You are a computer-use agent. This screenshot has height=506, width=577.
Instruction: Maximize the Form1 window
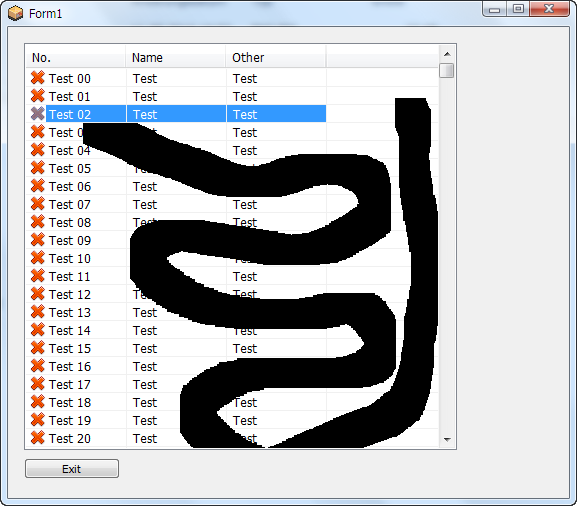518,9
